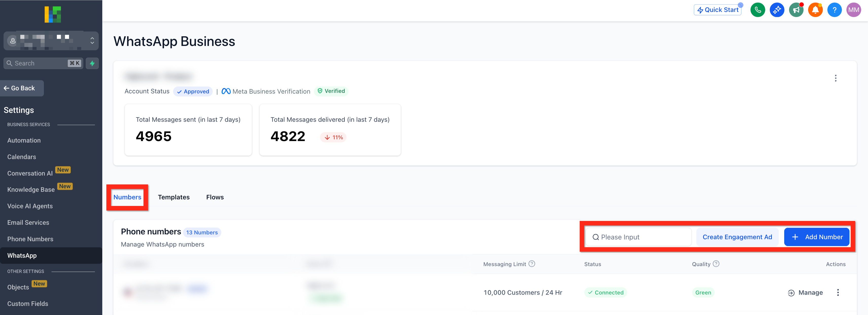Click the green lightning bolt quick action
This screenshot has height=315, width=868.
tap(92, 63)
